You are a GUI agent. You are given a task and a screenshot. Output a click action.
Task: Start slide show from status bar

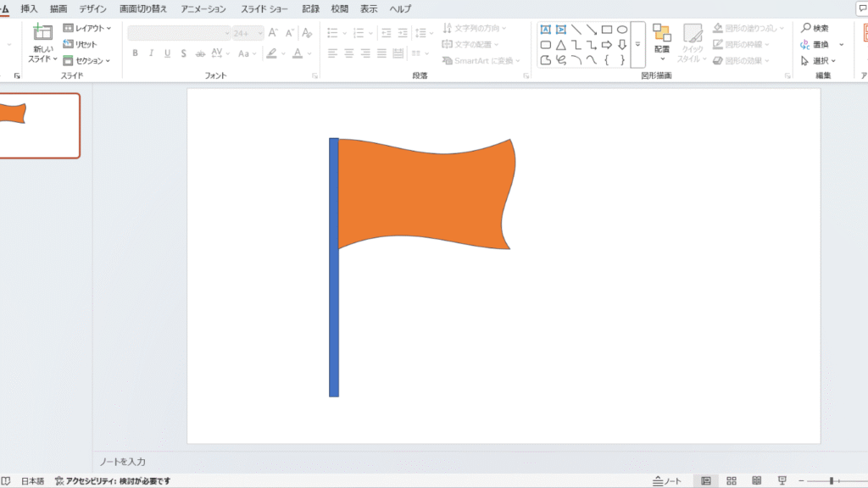(782, 481)
